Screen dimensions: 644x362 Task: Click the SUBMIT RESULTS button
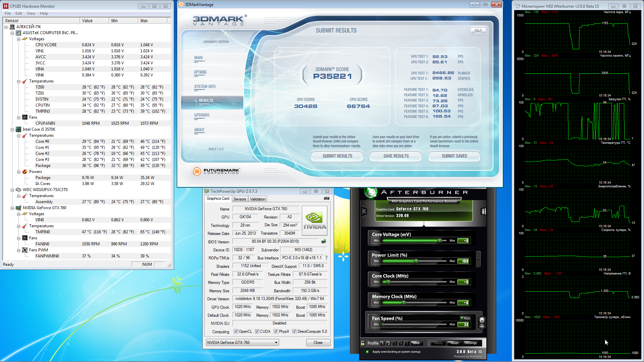point(337,156)
